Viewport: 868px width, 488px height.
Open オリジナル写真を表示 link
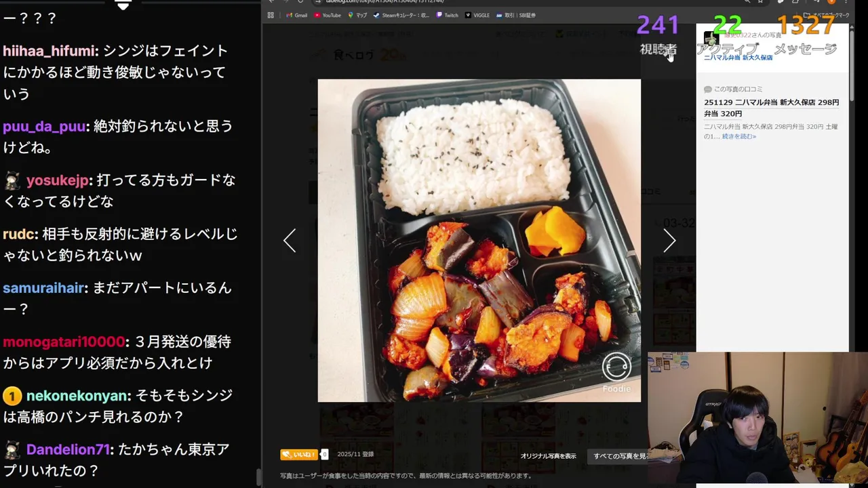[548, 456]
